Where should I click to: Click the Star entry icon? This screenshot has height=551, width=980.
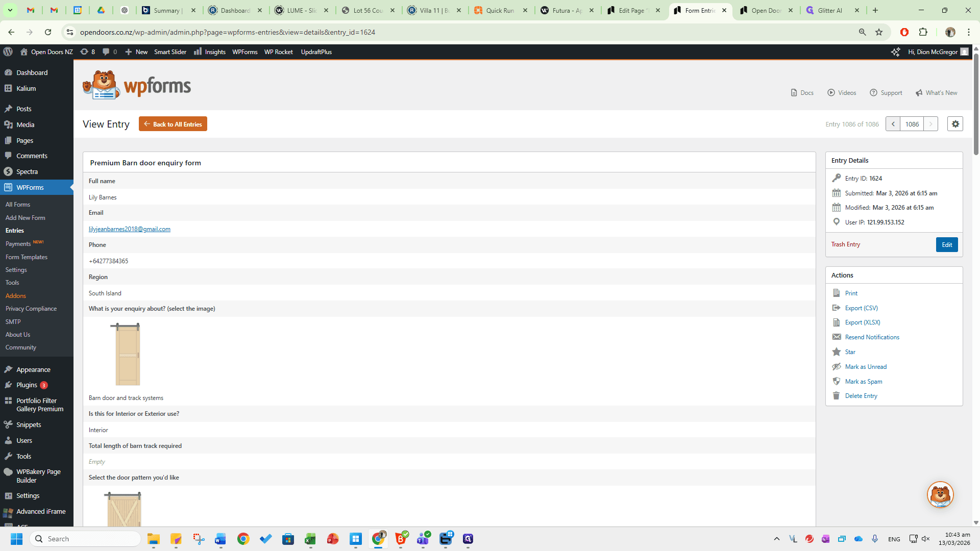pyautogui.click(x=836, y=352)
